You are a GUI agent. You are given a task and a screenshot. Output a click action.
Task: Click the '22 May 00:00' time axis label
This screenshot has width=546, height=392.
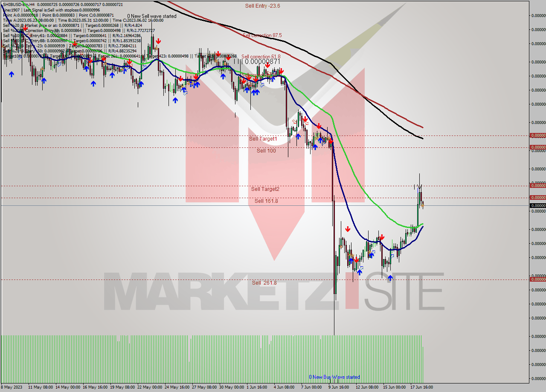pos(150,387)
